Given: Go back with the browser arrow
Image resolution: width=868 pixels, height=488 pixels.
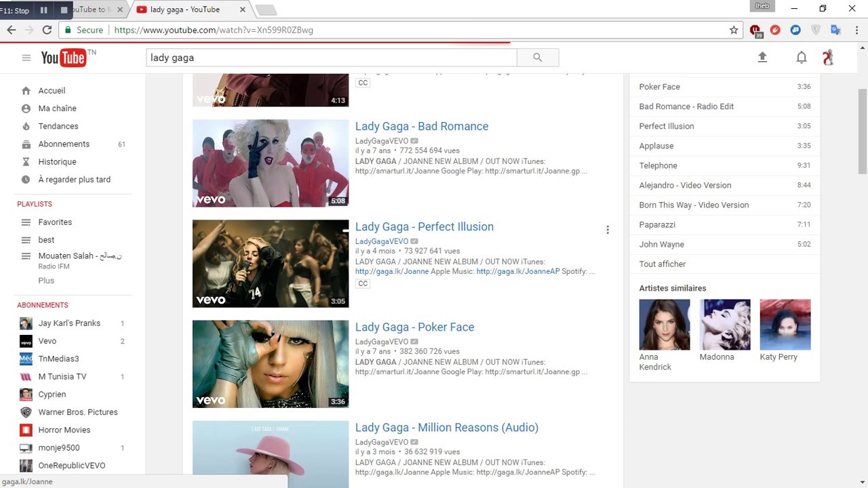Looking at the screenshot, I should (11, 30).
